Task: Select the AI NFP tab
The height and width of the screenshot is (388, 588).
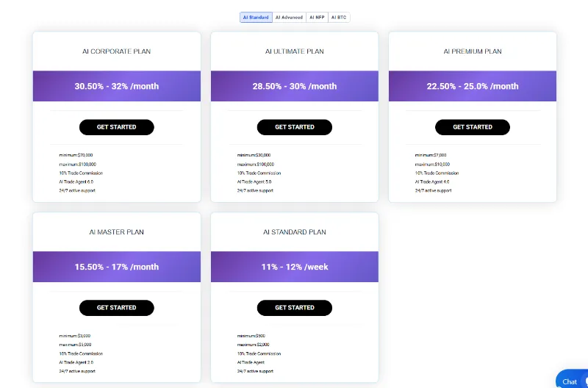Action: 317,17
